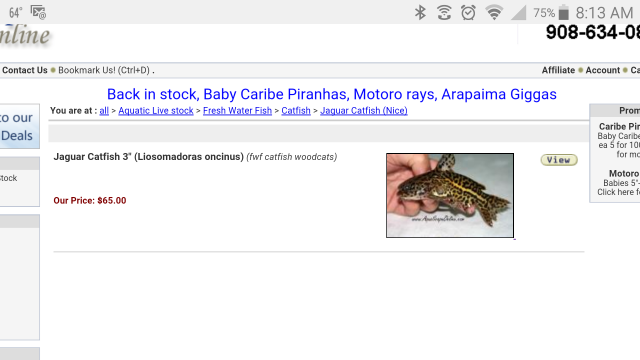Open the Account menu item
The width and height of the screenshot is (640, 360).
(602, 70)
